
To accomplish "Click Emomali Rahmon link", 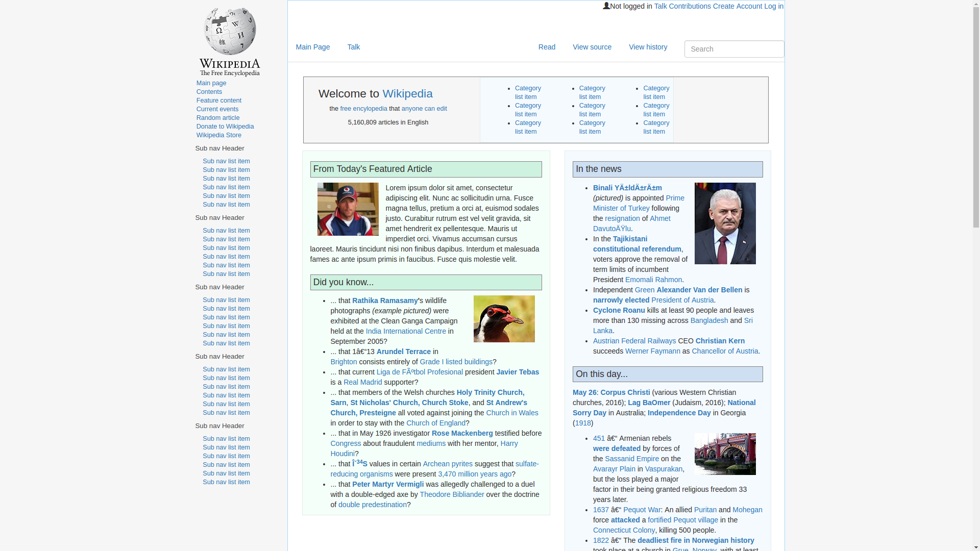I will pos(653,280).
